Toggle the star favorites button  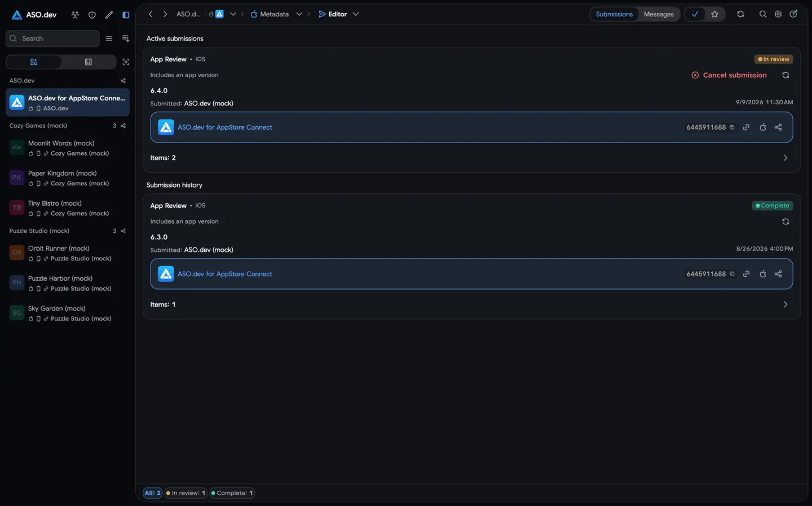pos(714,14)
